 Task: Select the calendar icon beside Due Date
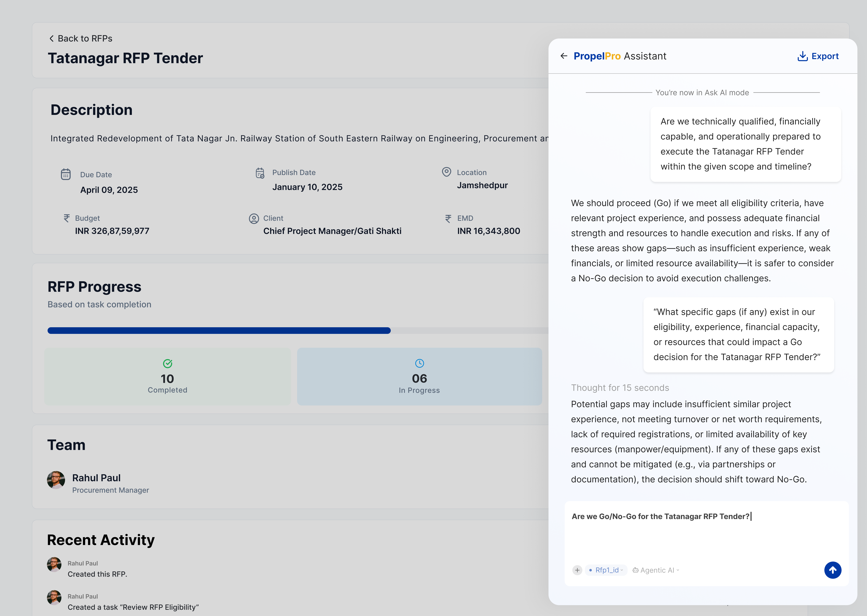click(x=66, y=174)
